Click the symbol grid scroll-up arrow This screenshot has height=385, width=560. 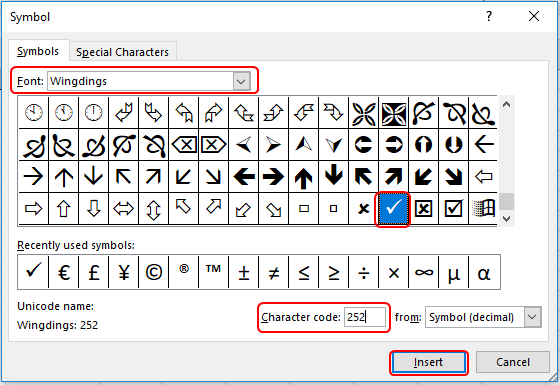pos(506,105)
